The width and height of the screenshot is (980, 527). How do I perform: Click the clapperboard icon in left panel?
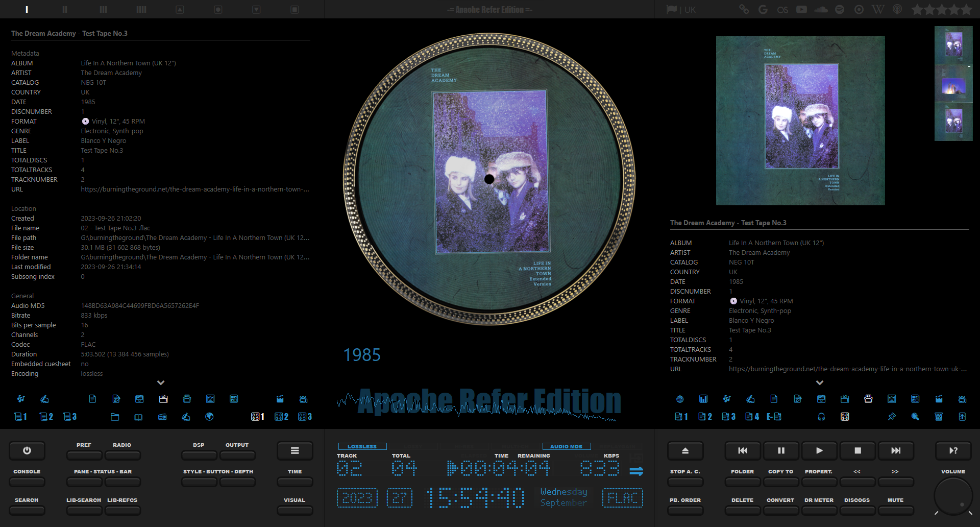click(280, 399)
